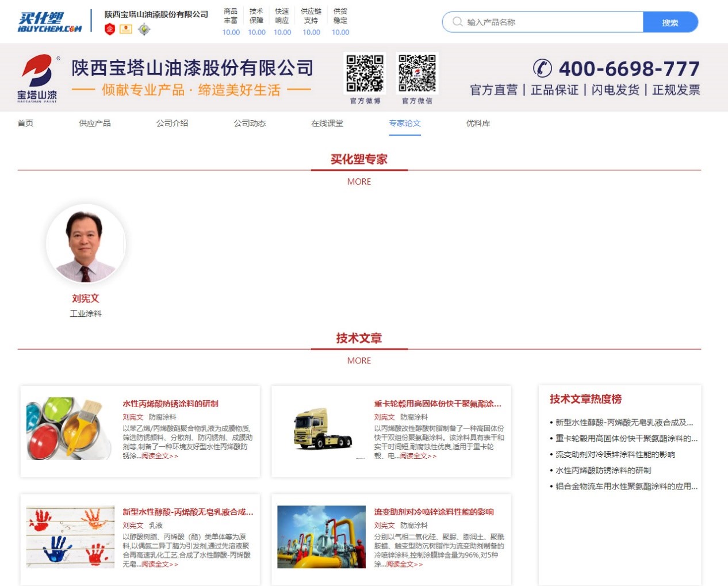Click the 官方微博 QR code
The width and height of the screenshot is (728, 586).
365,74
